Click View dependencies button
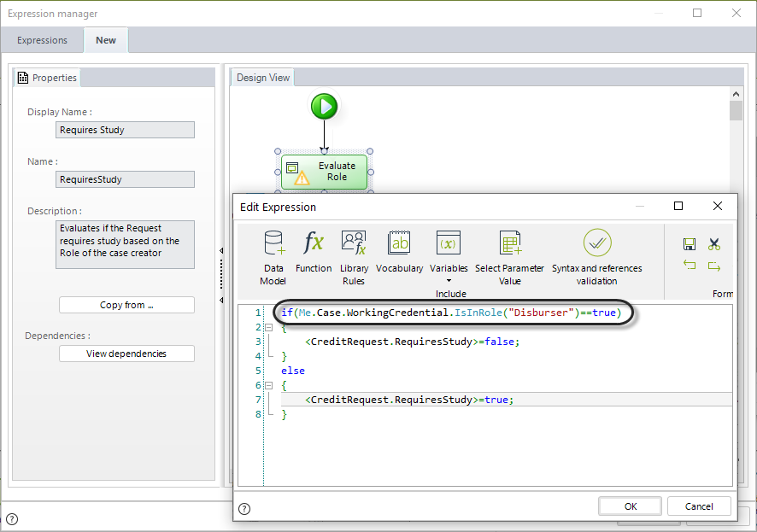Viewport: 757px width, 532px height. [126, 354]
